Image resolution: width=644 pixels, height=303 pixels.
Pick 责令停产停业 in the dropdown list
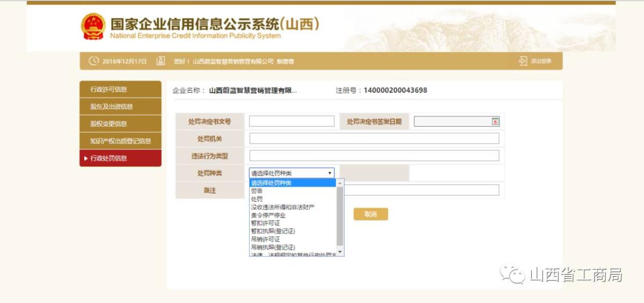(x=268, y=215)
